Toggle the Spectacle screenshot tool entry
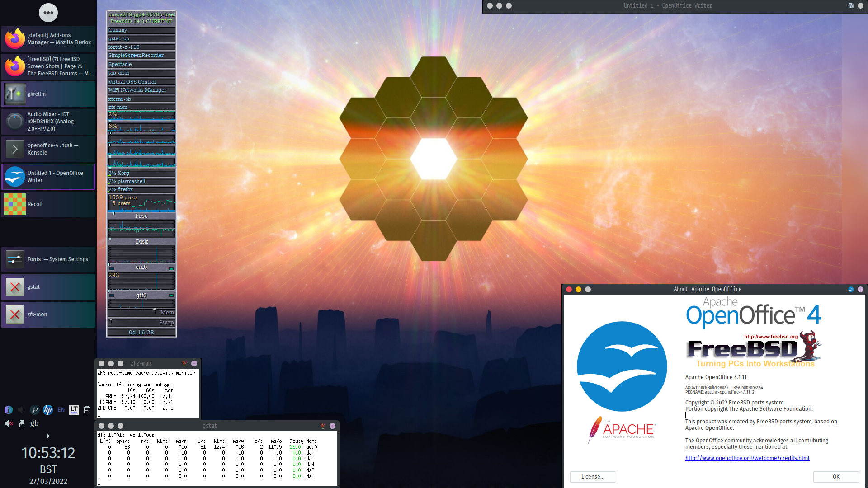The width and height of the screenshot is (868, 488). click(x=142, y=64)
